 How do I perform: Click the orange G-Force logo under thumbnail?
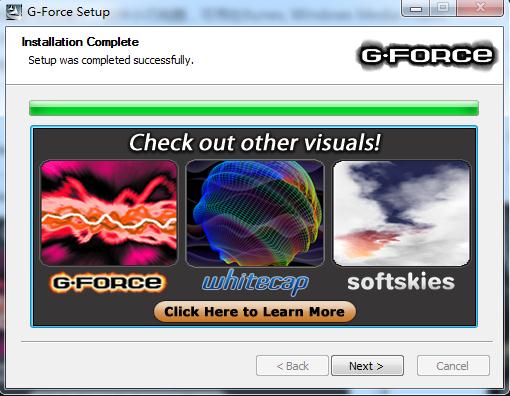pos(108,283)
